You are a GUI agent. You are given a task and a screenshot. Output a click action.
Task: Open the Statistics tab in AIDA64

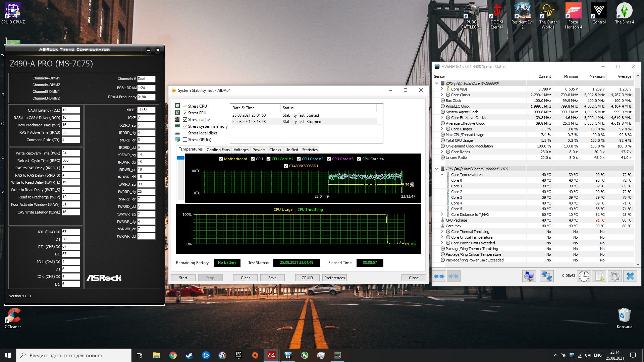coord(310,150)
